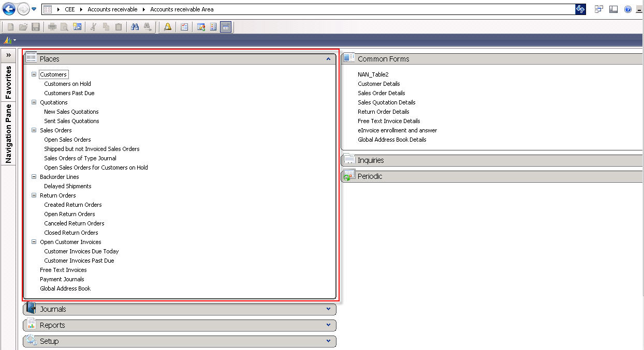Switch to the Favorites pane tab
Viewport: 644px width, 350px height.
(x=8, y=82)
